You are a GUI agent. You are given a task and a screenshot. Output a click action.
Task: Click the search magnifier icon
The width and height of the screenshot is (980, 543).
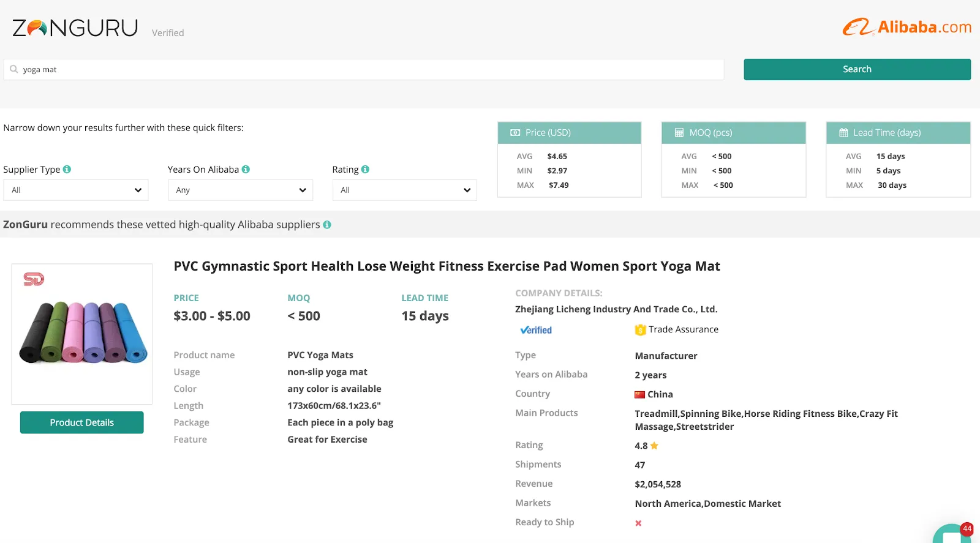pyautogui.click(x=14, y=69)
